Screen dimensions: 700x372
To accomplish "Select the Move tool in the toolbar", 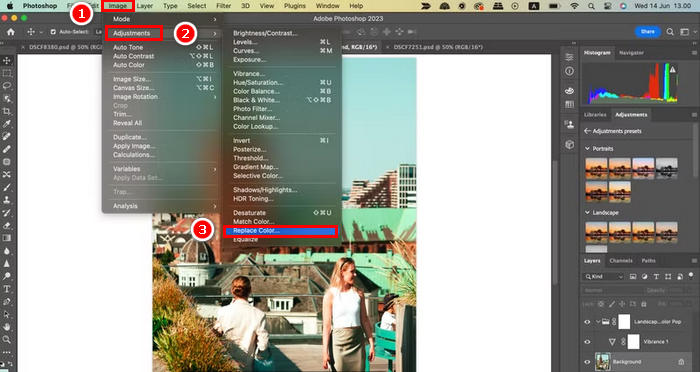I will (x=7, y=61).
